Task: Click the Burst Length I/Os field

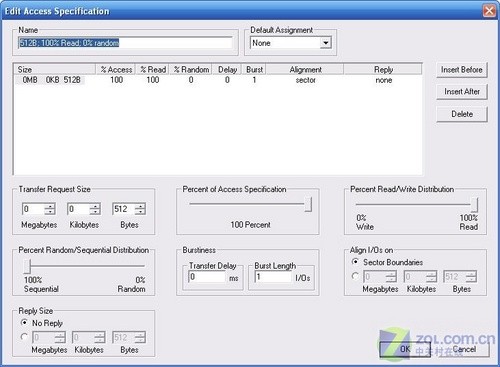Action: click(273, 277)
